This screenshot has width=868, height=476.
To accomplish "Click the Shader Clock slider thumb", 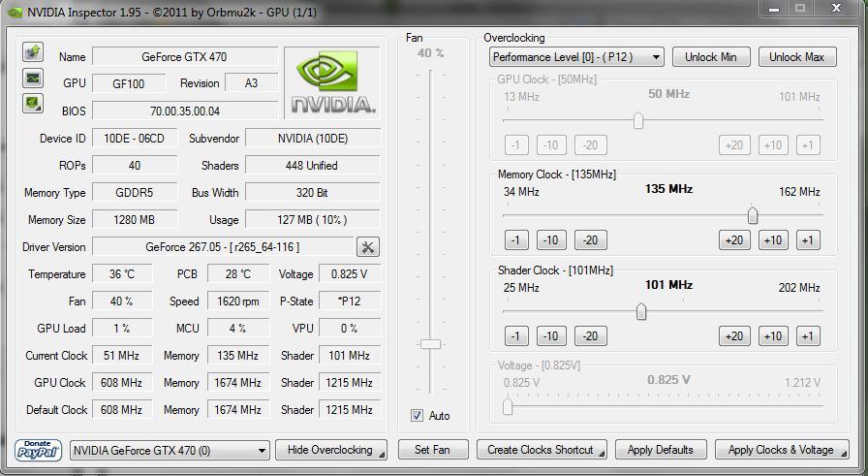I will [x=641, y=311].
